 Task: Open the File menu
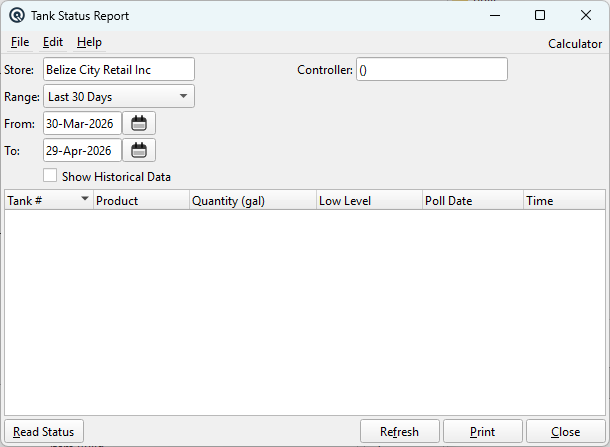tap(20, 42)
